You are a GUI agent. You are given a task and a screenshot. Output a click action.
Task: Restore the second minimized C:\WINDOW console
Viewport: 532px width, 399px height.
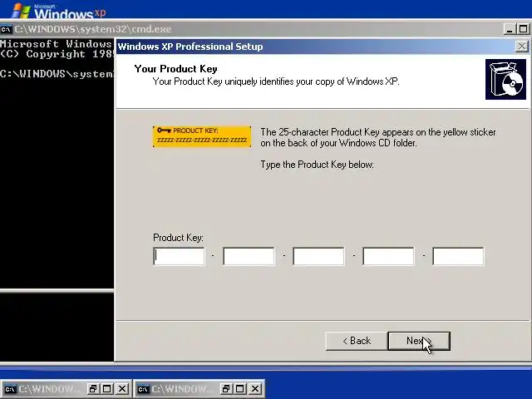225,389
